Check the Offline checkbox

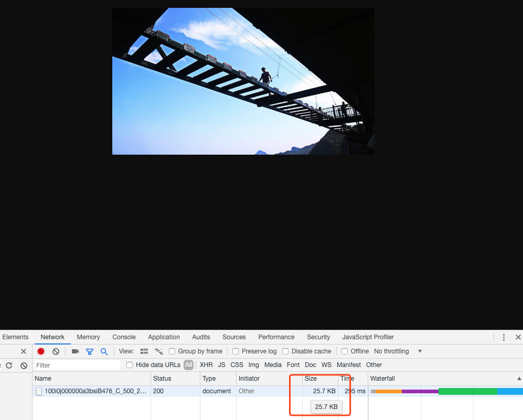pyautogui.click(x=345, y=351)
